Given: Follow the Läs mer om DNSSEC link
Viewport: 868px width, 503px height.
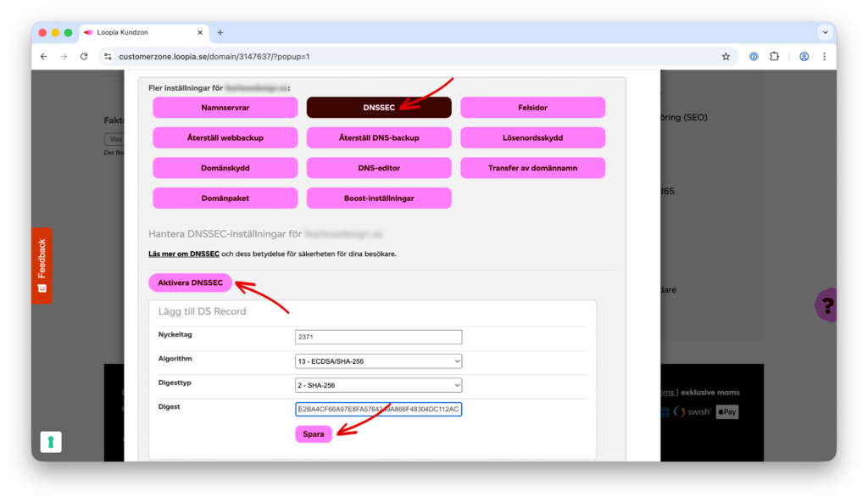Looking at the screenshot, I should tap(184, 254).
